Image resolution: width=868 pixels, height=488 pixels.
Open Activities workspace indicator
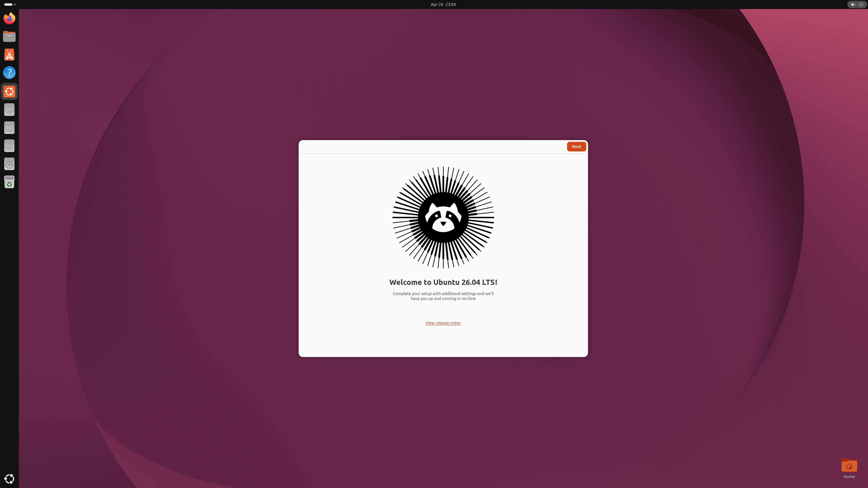pyautogui.click(x=10, y=4)
